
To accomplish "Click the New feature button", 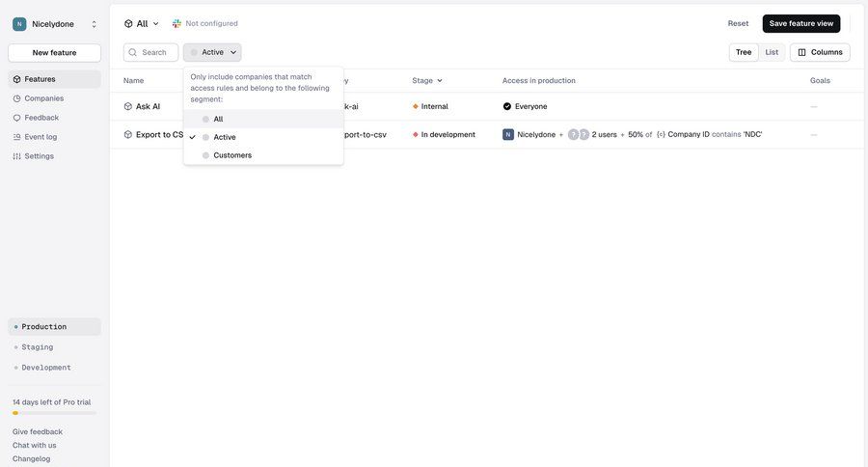I will (x=54, y=53).
